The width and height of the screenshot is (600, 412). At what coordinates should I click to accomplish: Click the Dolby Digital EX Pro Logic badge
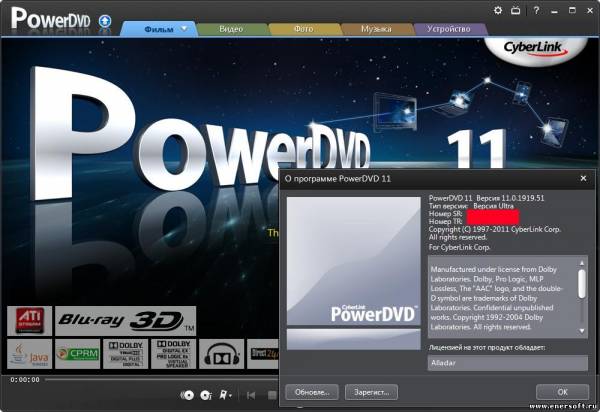coord(173,354)
